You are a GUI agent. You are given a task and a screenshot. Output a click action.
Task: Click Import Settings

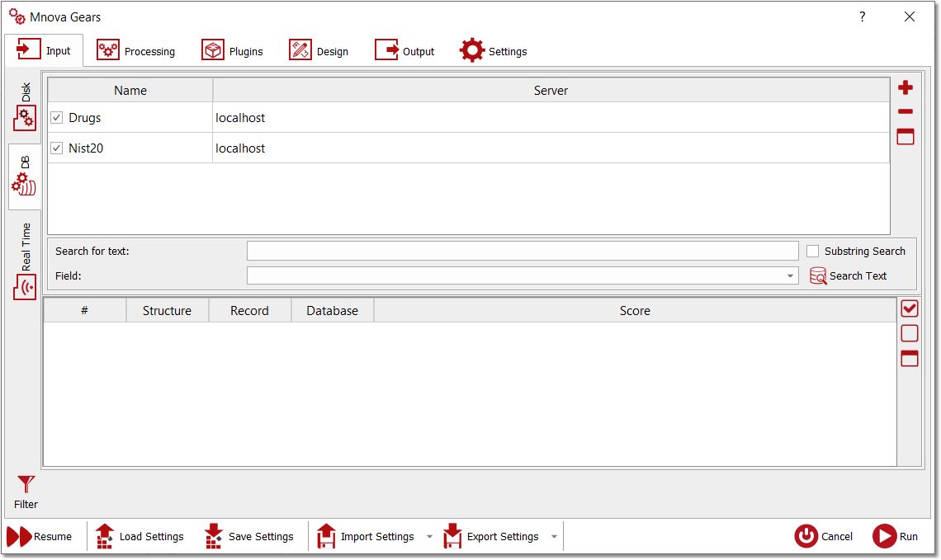[x=366, y=537]
